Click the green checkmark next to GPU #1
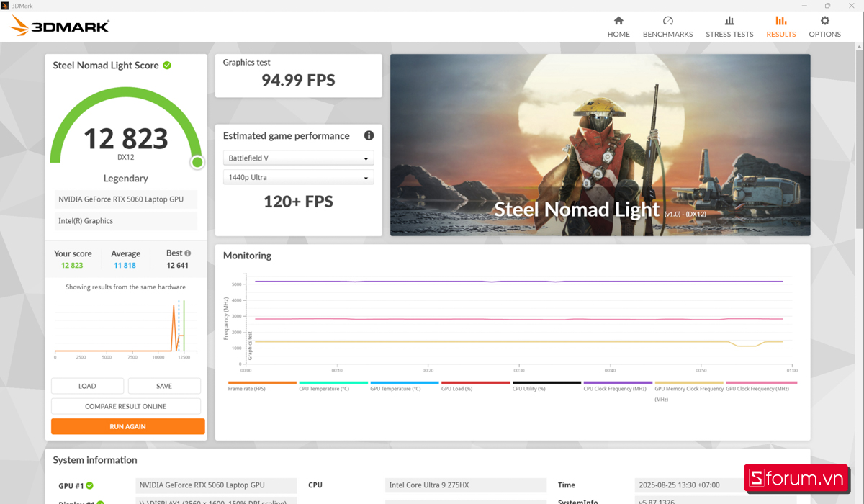 (x=89, y=485)
